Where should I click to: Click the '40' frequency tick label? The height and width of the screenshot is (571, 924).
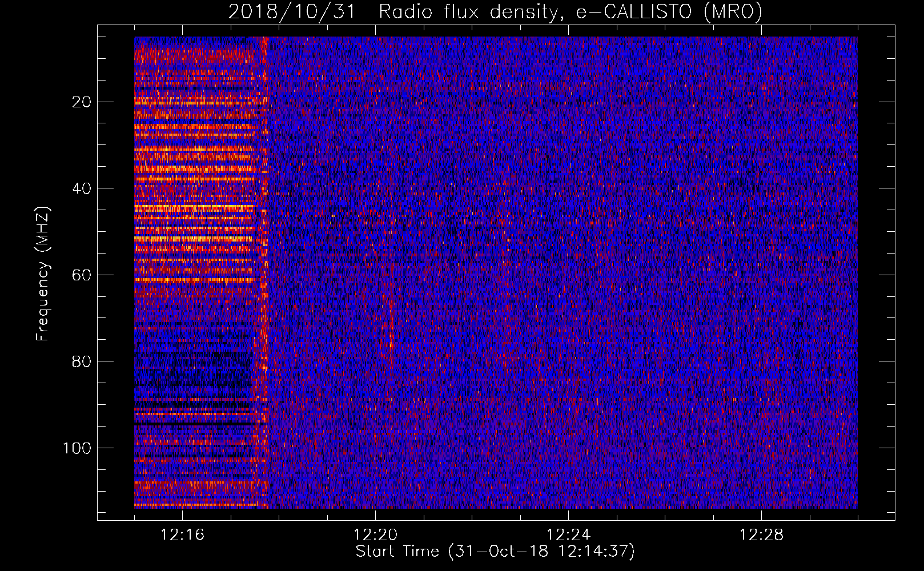pos(82,188)
